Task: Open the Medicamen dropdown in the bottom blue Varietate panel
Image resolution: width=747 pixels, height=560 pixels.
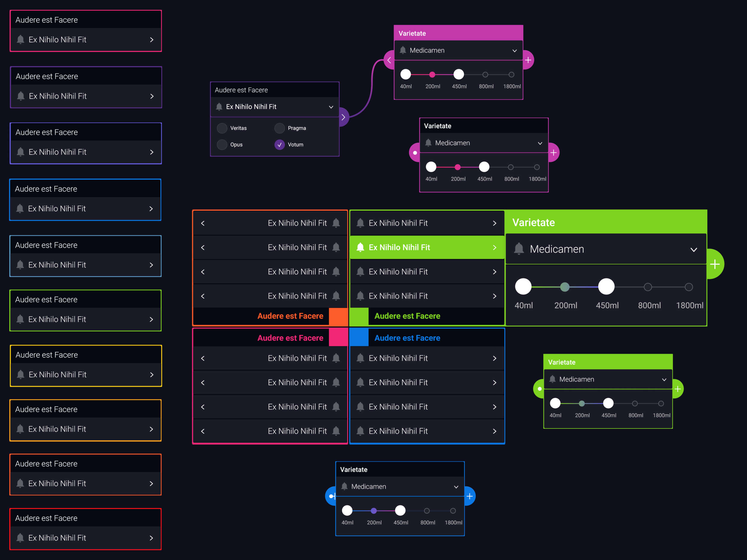Action: click(456, 487)
